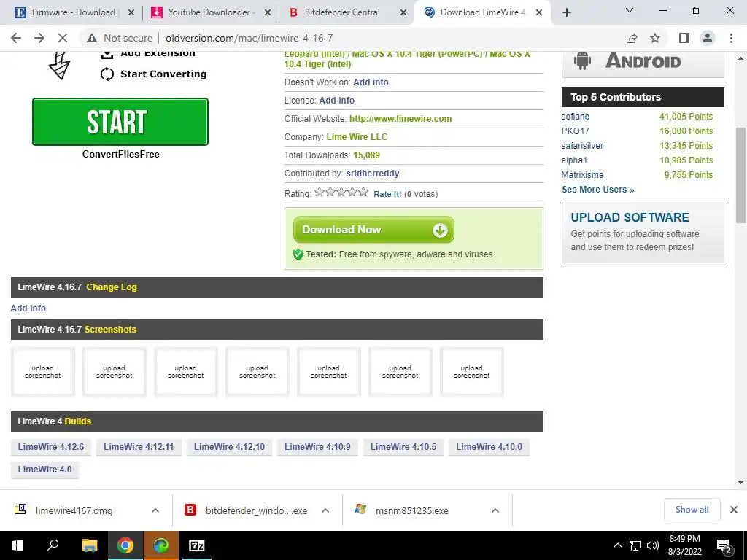Click See More Users link
Screen dimensions: 747x560
(x=598, y=190)
